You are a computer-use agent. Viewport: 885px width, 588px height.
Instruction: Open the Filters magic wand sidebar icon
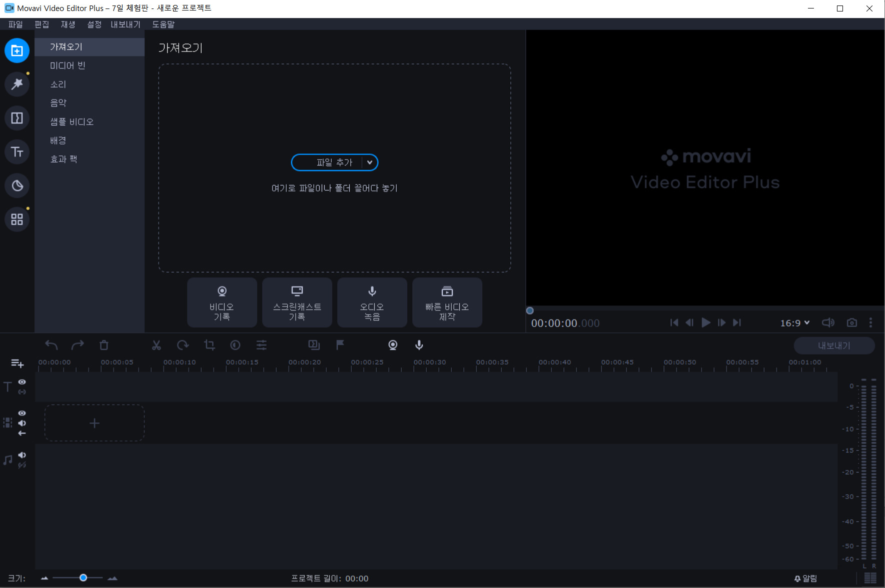[17, 84]
